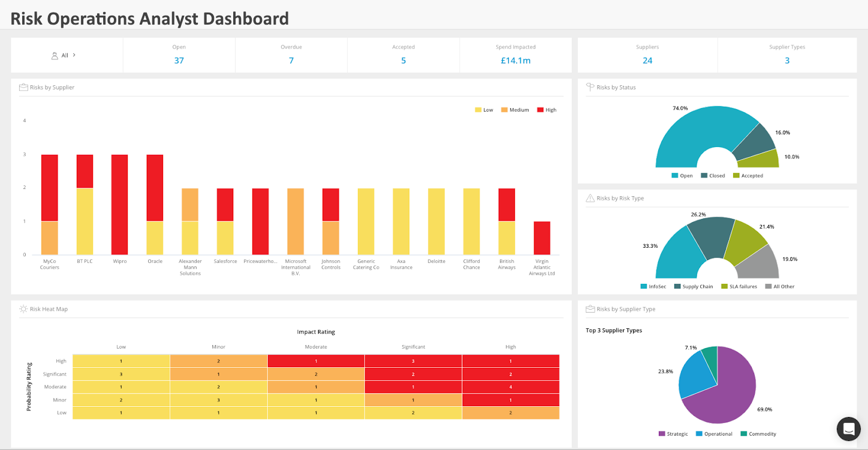Open the Open risks count of 37
Viewport: 868px width, 450px height.
179,61
